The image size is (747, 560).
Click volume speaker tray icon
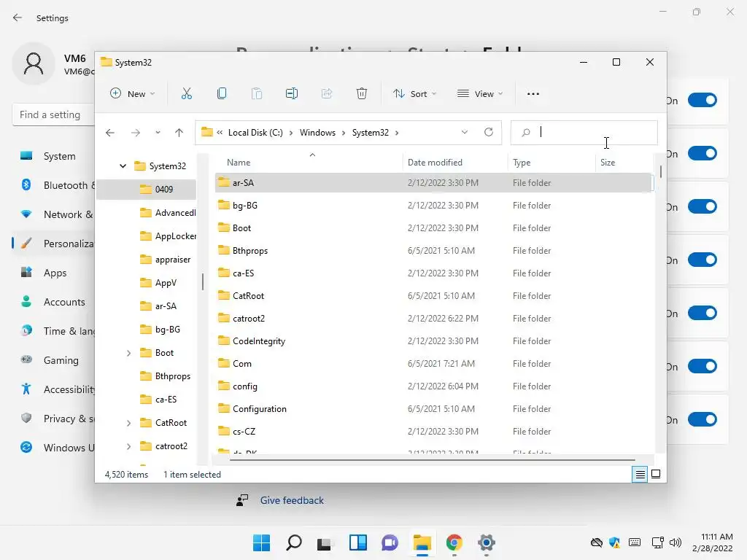[675, 542]
